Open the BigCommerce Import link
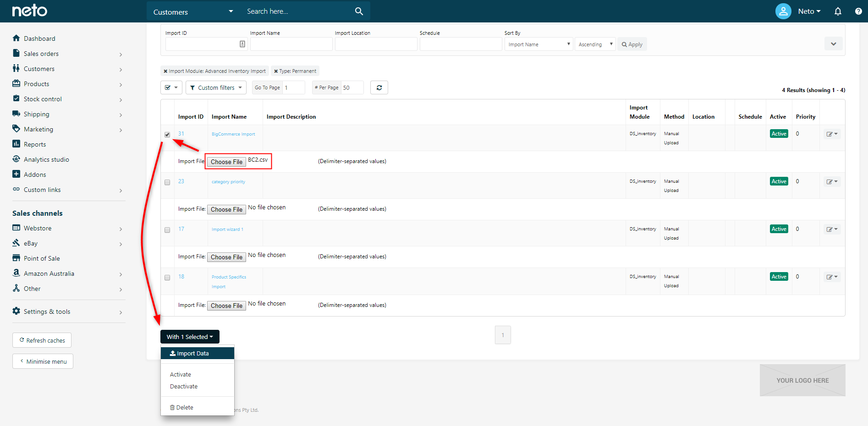Screen dimensions: 868x426 tap(233, 134)
